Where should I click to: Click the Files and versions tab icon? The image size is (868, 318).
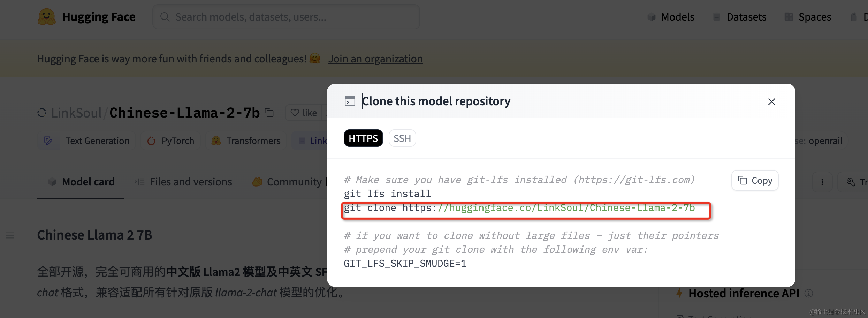click(140, 182)
